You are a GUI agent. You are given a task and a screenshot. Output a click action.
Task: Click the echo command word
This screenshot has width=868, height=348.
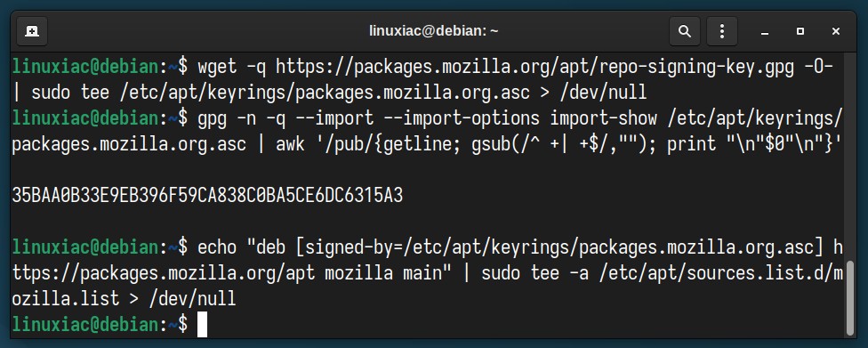click(217, 247)
